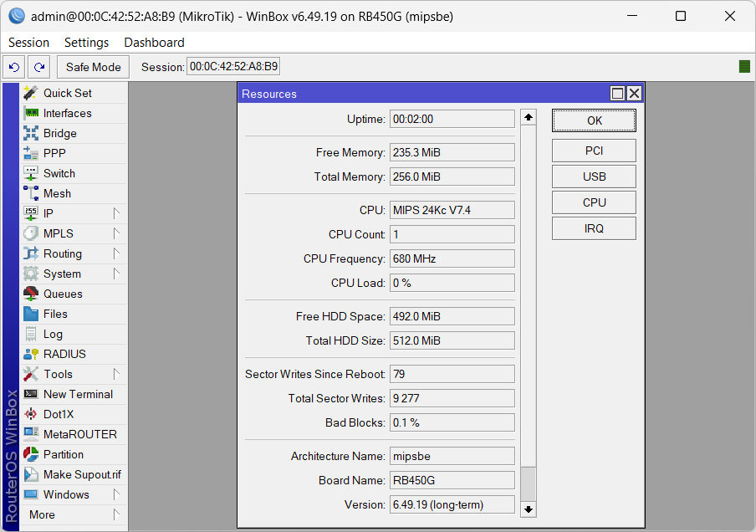Click the Routing icon
The image size is (756, 532).
pos(31,253)
